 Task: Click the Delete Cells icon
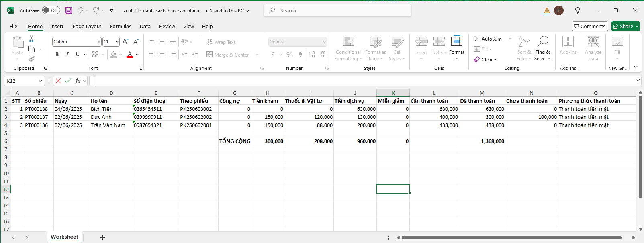tap(439, 41)
